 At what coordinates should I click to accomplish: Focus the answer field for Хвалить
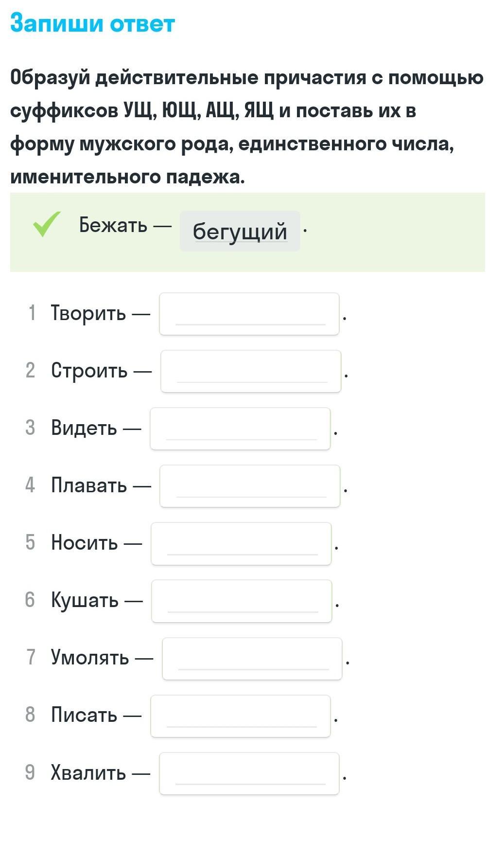[249, 773]
